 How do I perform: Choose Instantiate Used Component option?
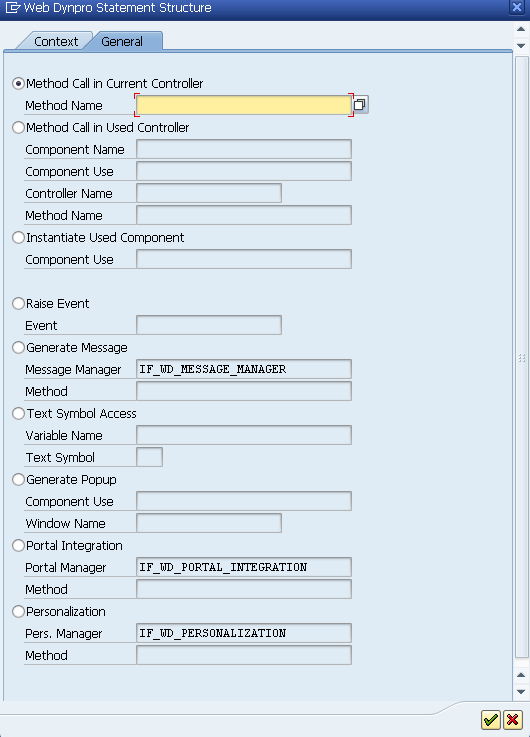[18, 238]
